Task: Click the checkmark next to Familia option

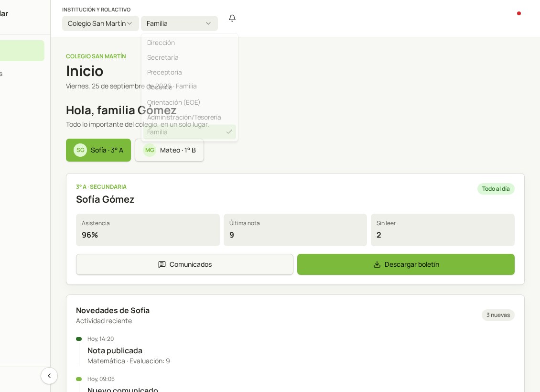Action: (x=229, y=132)
